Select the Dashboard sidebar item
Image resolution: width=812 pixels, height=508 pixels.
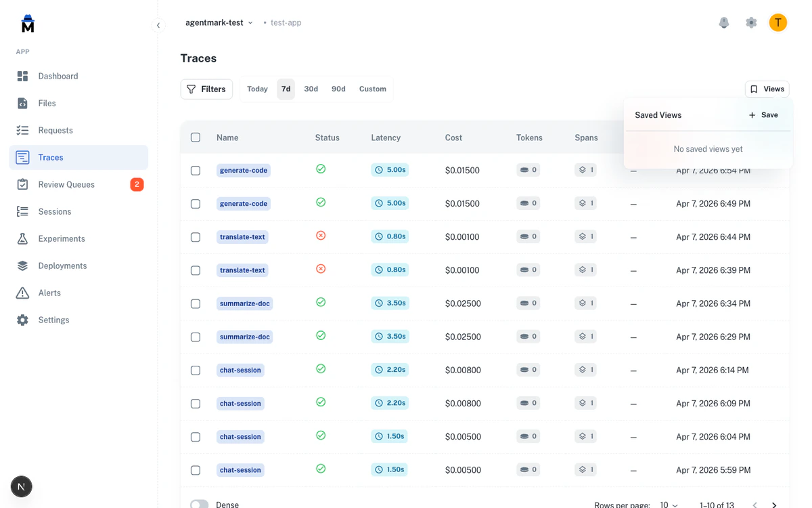pyautogui.click(x=58, y=76)
